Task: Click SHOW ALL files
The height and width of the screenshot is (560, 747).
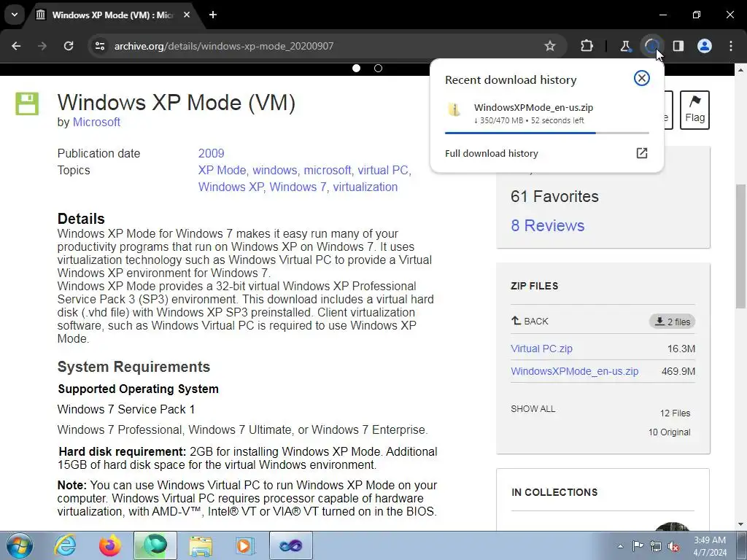Action: (533, 408)
